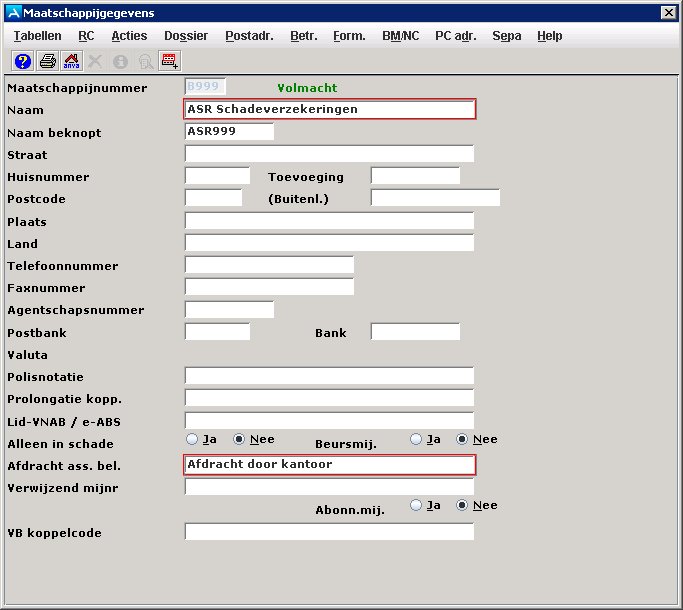
Task: Open the Tabellen menu
Action: (37, 36)
